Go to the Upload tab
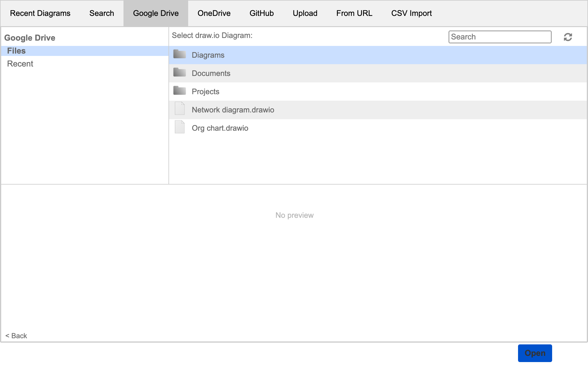588x365 pixels. point(305,13)
